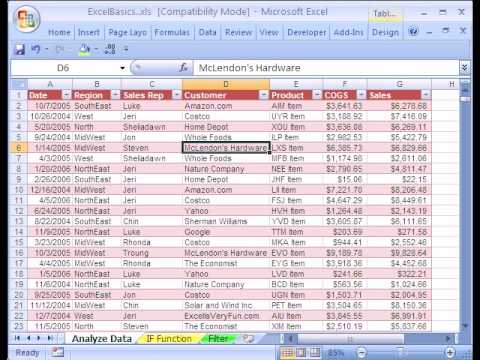
Task: Open the Name Box dropdown
Action: click(122, 68)
